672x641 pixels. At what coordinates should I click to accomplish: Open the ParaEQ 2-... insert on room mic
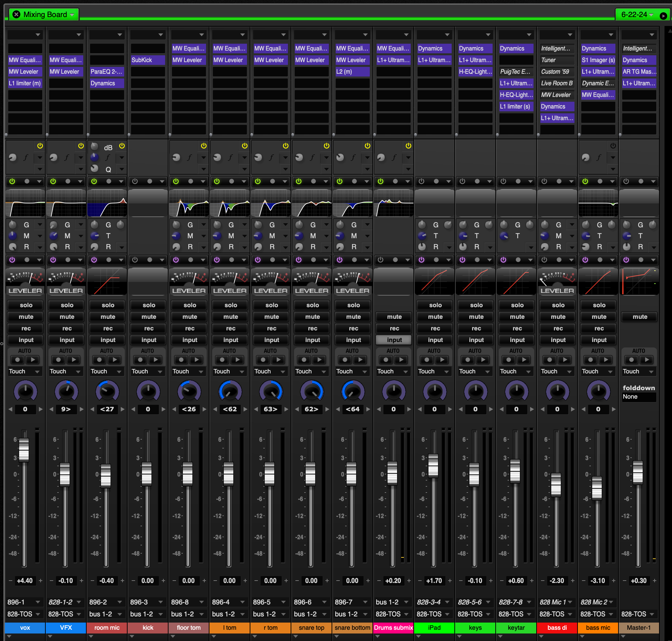(107, 71)
